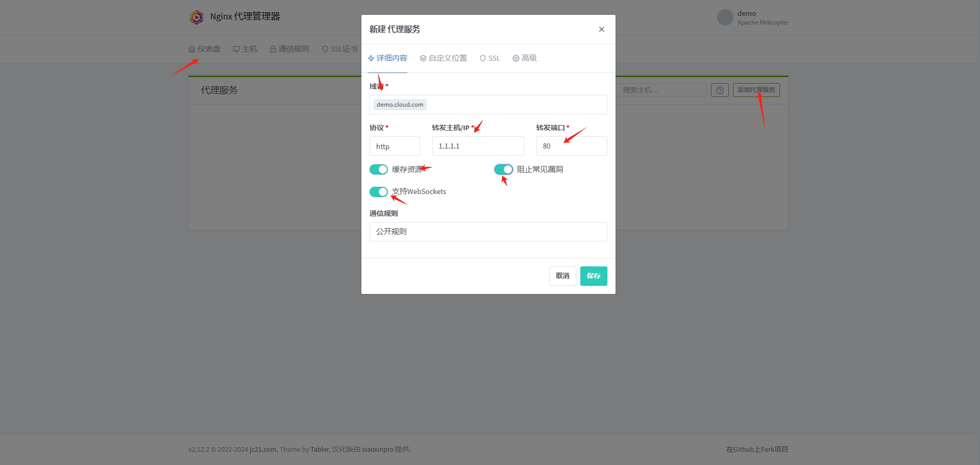
Task: Click the 添加代理服务 button
Action: (x=756, y=90)
